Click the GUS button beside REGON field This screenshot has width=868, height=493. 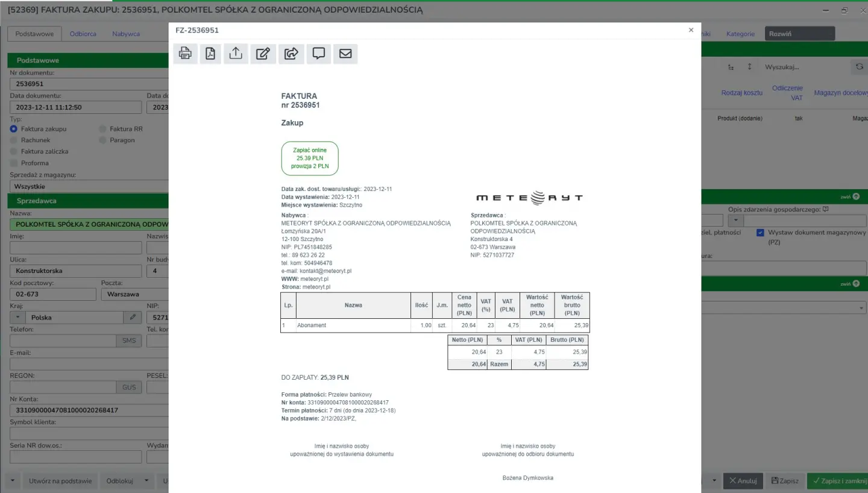[x=129, y=387]
